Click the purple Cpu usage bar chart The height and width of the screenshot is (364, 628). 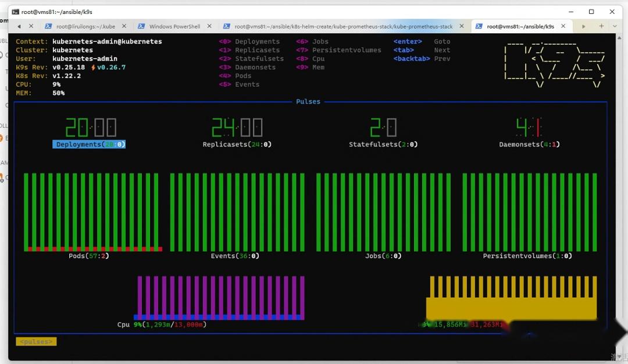pos(221,297)
